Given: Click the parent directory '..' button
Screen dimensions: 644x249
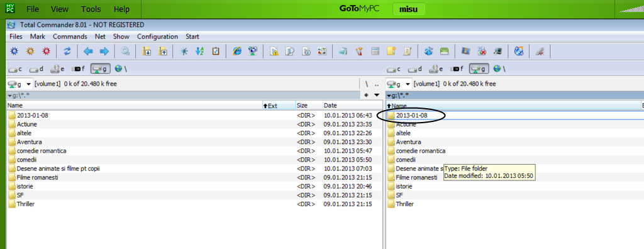Looking at the screenshot, I should (x=377, y=84).
